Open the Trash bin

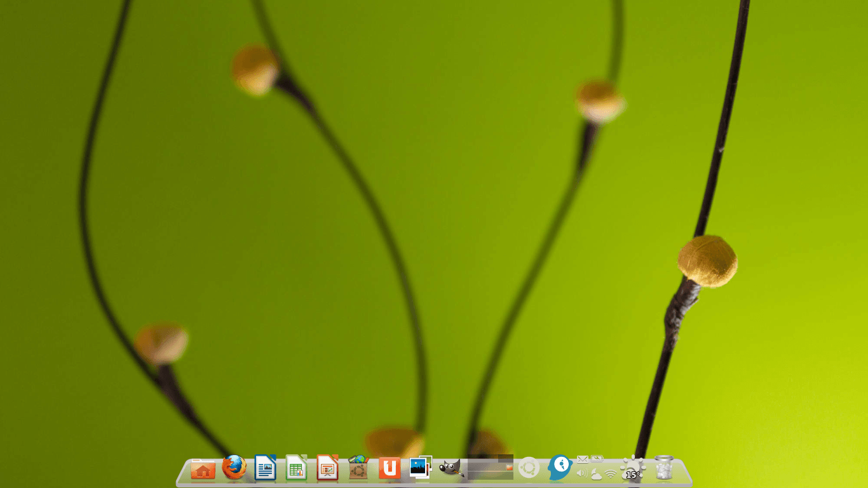(664, 468)
